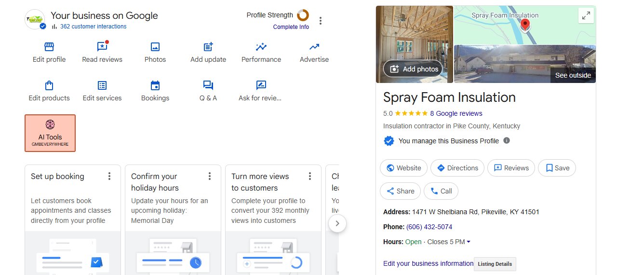Open options for Set up booking card
The width and height of the screenshot is (644, 275).
[109, 176]
